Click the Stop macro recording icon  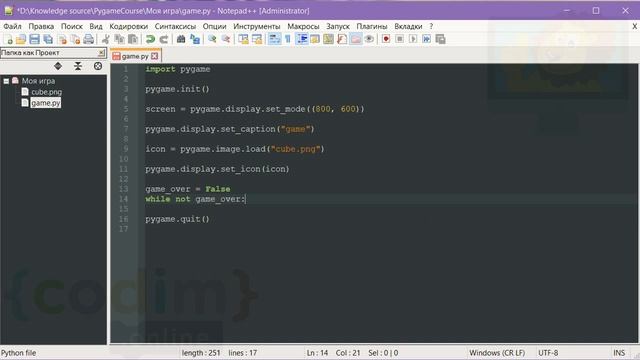400,39
